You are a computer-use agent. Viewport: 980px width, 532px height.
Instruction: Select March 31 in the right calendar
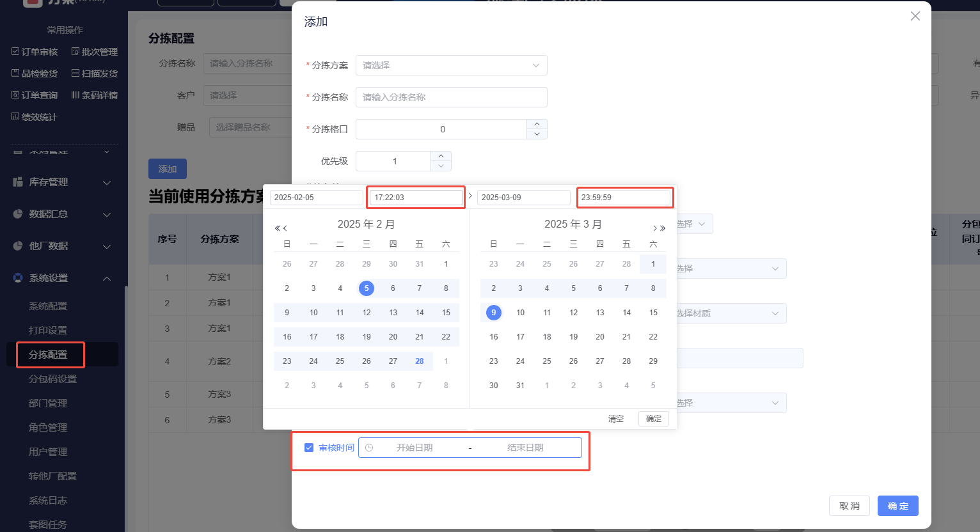[521, 386]
